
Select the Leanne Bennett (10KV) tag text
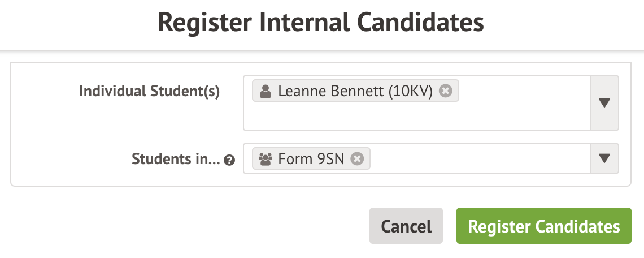355,92
